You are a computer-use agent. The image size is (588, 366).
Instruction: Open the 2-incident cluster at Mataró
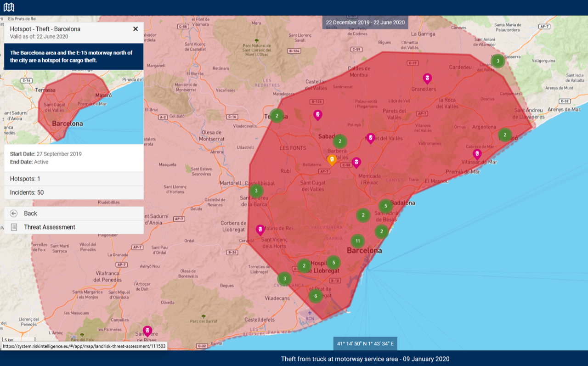click(505, 135)
